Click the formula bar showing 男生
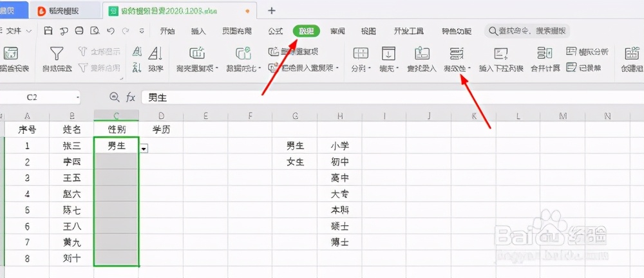Image resolution: width=644 pixels, height=278 pixels. pos(392,98)
